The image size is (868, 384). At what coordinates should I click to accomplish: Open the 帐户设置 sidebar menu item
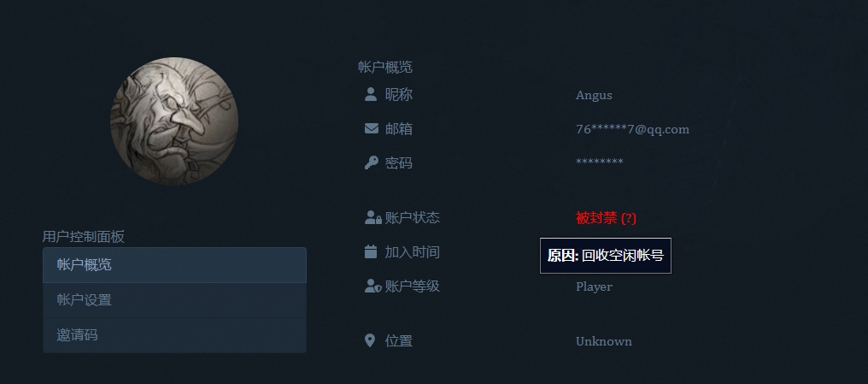[174, 300]
